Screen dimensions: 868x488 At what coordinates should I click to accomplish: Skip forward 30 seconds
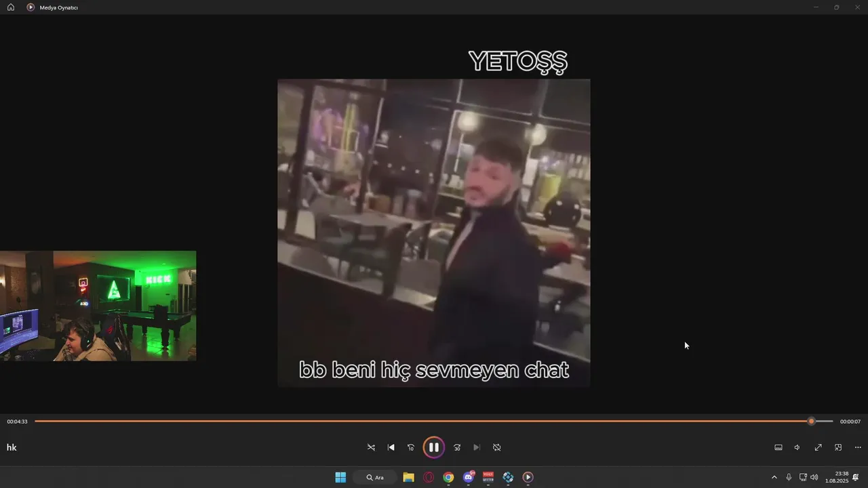click(457, 447)
